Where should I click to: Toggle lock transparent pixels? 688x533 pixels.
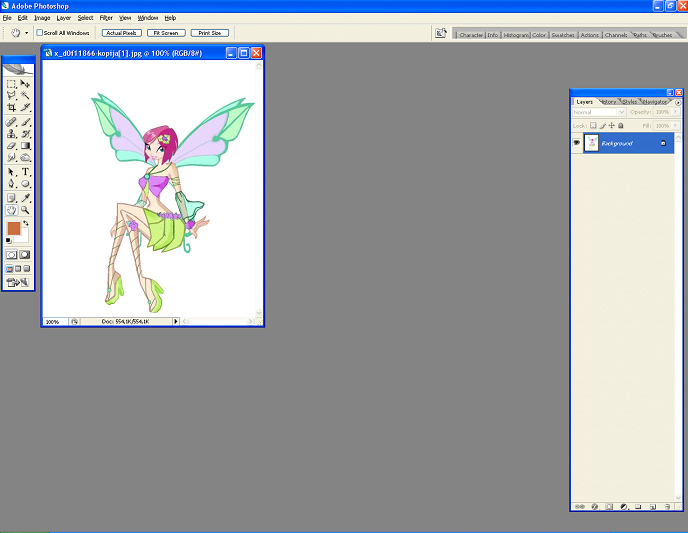tap(593, 125)
